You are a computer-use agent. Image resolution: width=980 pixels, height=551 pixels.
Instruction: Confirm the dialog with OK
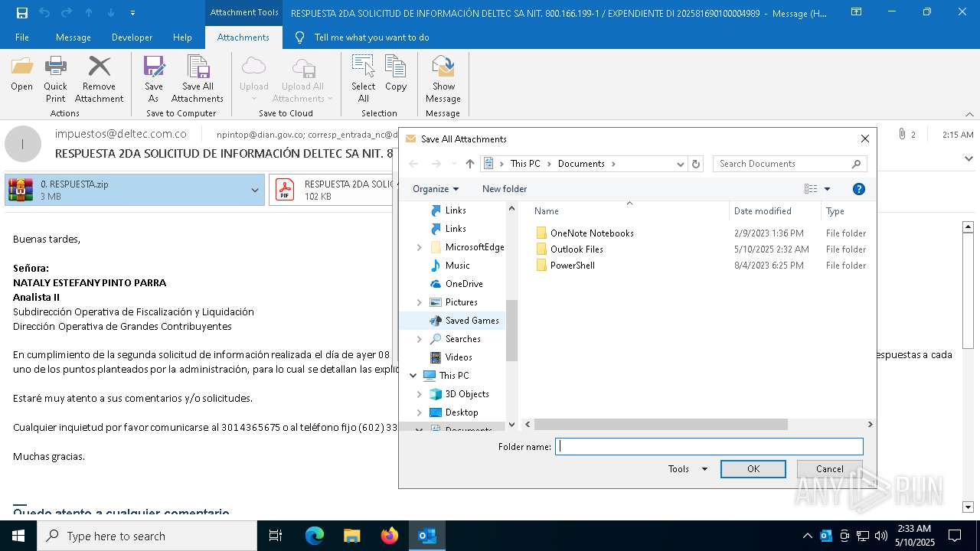753,469
